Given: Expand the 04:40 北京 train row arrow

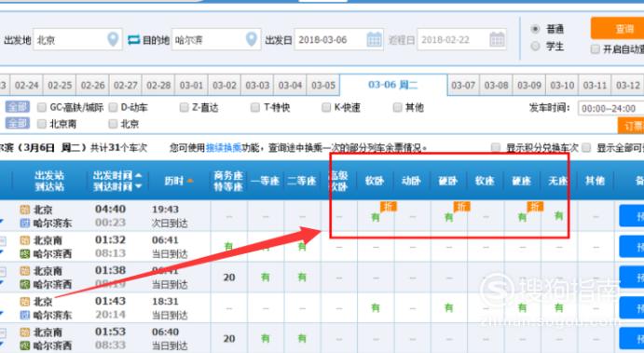Looking at the screenshot, I should coord(1,222).
